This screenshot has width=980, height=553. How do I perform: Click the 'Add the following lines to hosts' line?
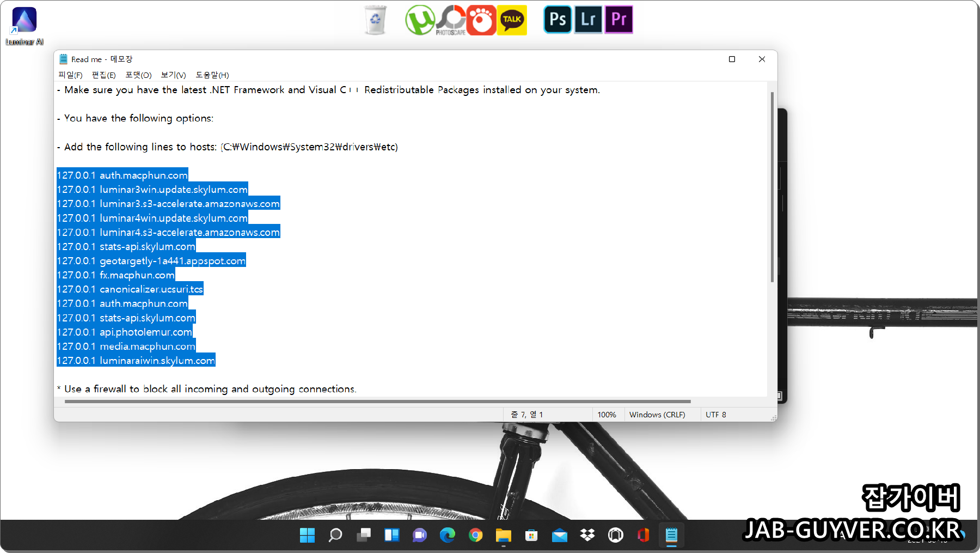(x=228, y=147)
